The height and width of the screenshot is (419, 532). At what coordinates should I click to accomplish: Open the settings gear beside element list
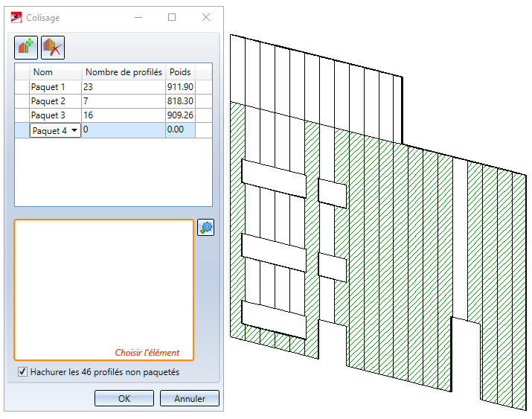tap(205, 227)
